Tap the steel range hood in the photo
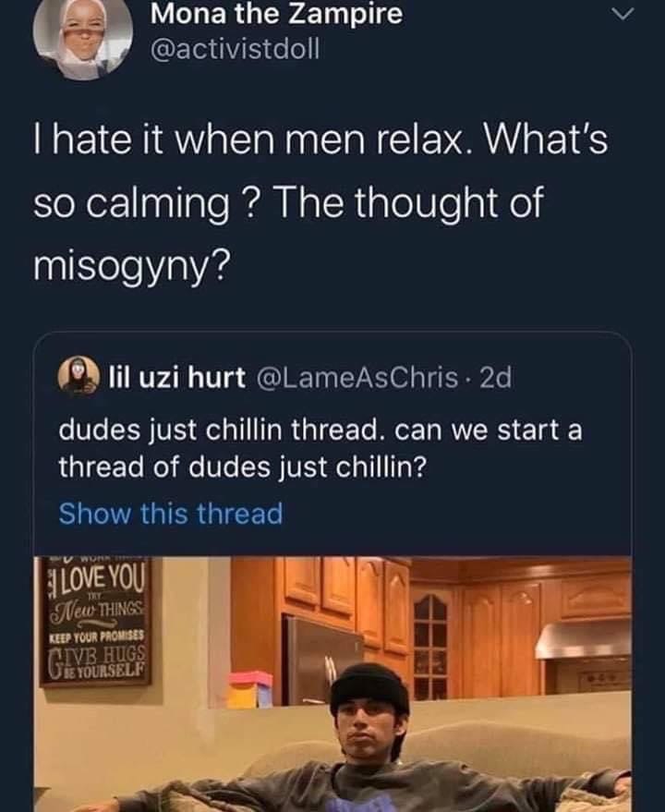 [583, 641]
